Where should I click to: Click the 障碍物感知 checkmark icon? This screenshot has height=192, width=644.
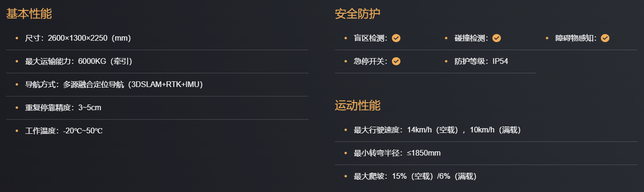[605, 38]
